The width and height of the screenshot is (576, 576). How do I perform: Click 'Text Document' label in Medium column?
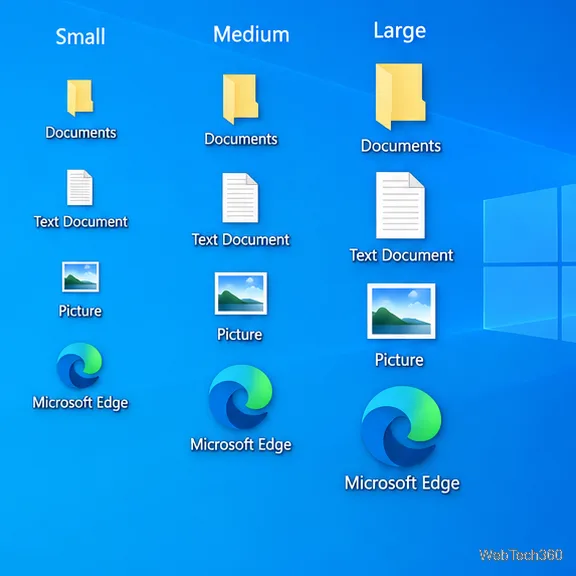(241, 240)
